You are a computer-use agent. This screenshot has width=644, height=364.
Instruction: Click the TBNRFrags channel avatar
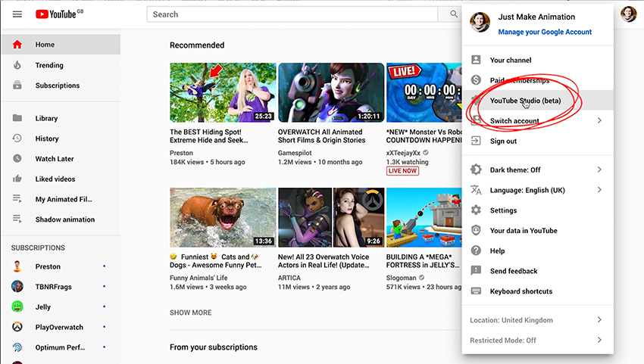pyautogui.click(x=17, y=287)
